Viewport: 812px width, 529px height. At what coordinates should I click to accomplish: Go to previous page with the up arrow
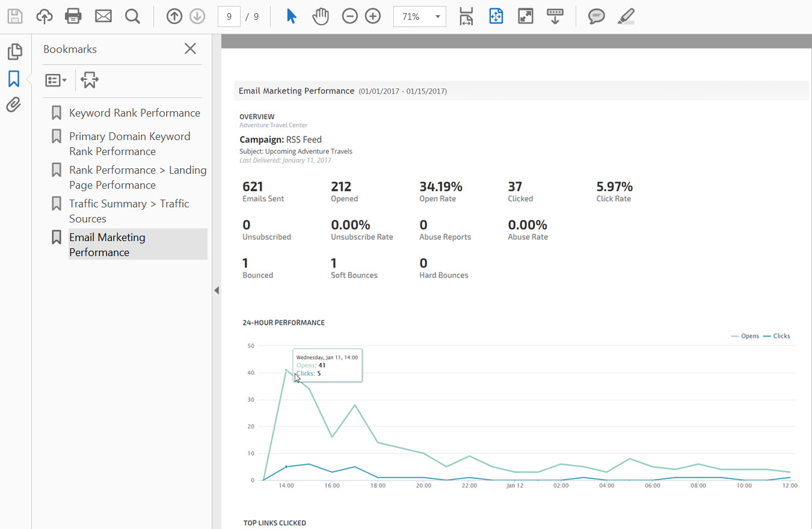174,16
